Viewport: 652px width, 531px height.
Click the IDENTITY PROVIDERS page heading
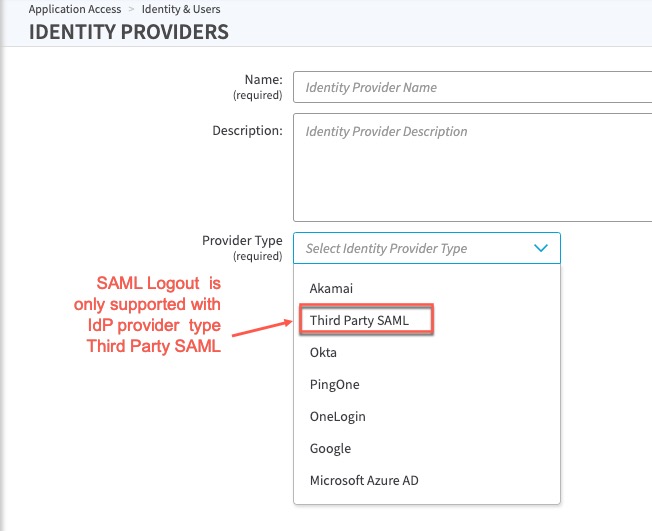point(129,32)
